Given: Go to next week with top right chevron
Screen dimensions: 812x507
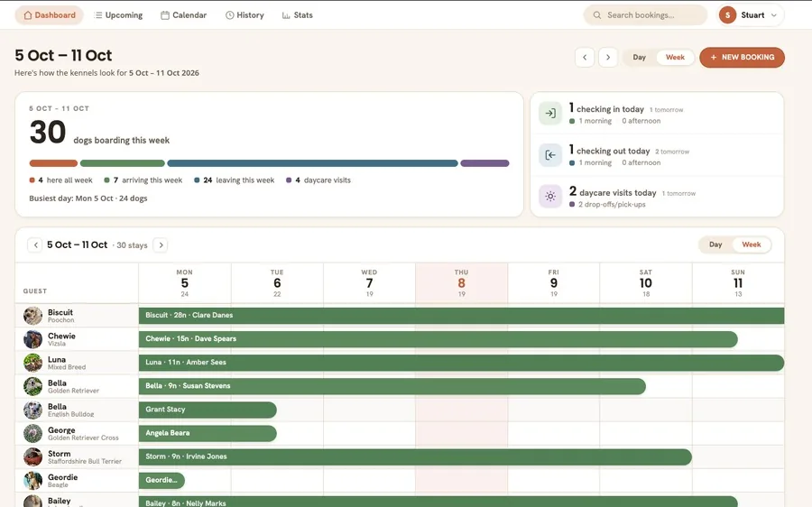Looking at the screenshot, I should click(608, 57).
